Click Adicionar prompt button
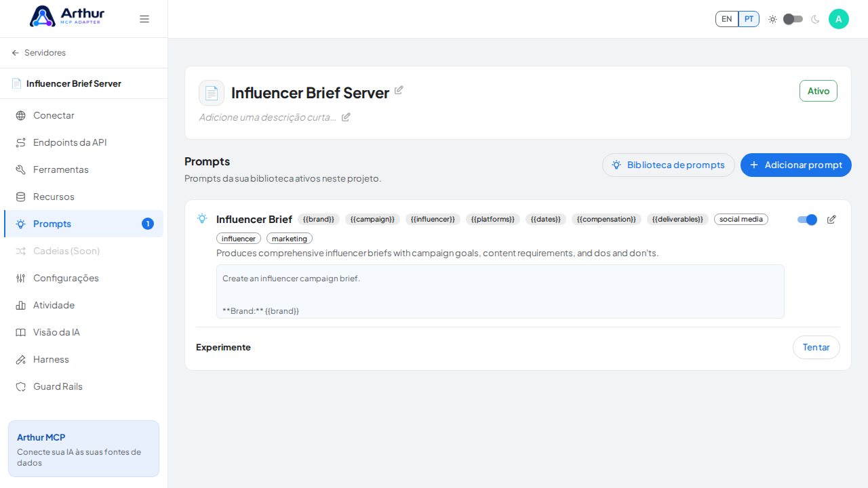The image size is (868, 488). [796, 165]
